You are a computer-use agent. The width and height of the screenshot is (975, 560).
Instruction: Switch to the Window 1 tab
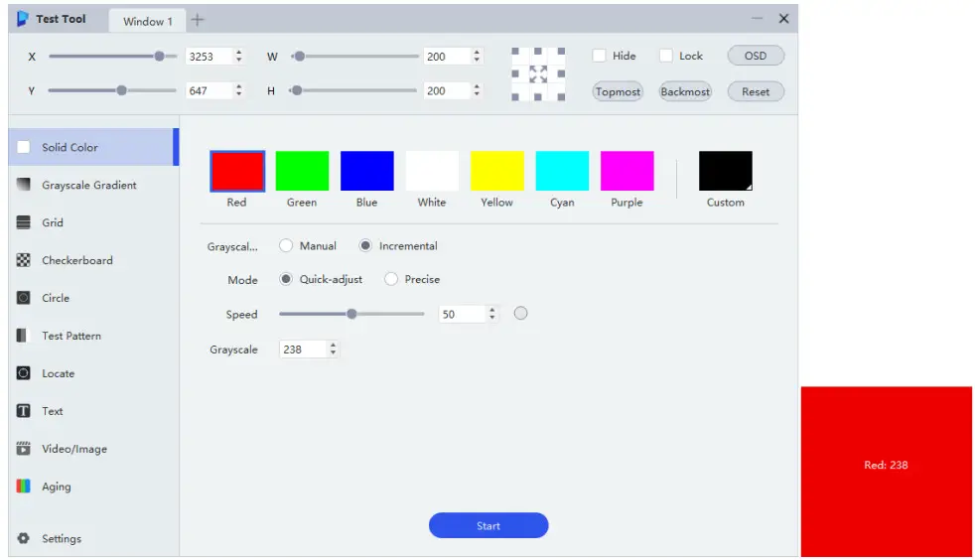(x=147, y=21)
